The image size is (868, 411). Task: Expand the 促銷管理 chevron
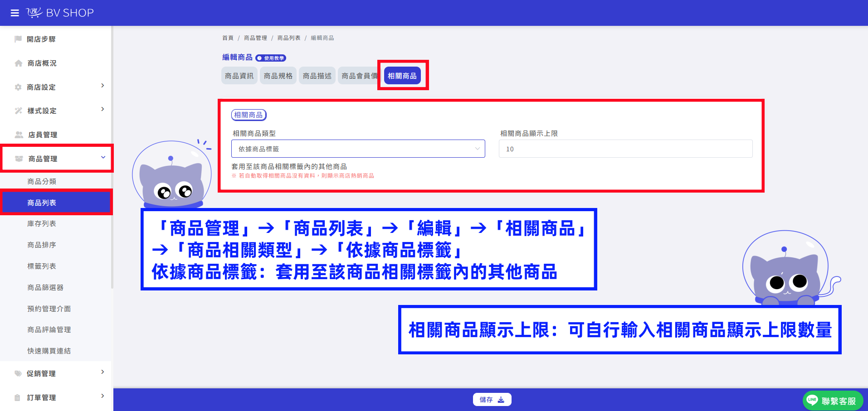pyautogui.click(x=102, y=372)
